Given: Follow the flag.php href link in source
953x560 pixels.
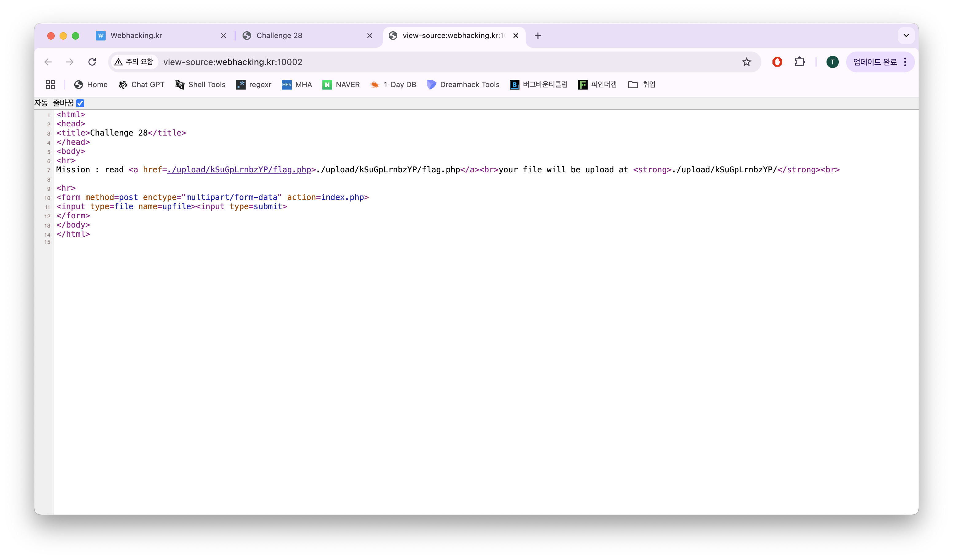Looking at the screenshot, I should pyautogui.click(x=239, y=170).
